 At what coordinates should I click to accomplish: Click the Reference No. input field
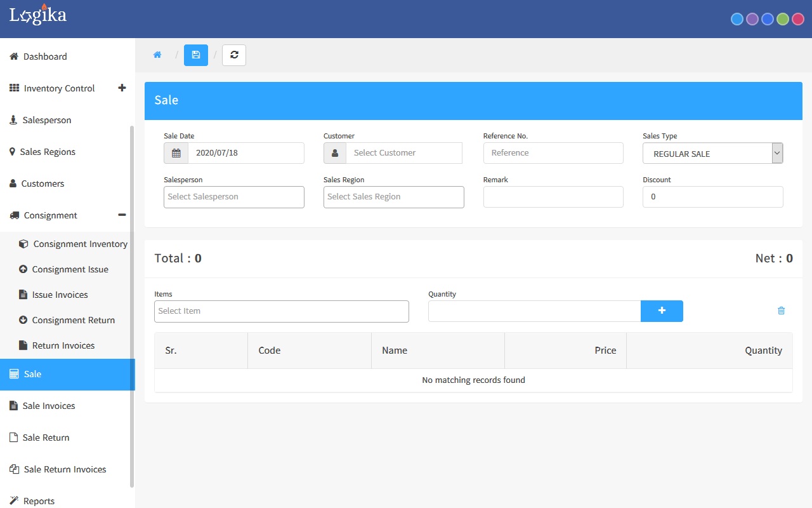[553, 153]
